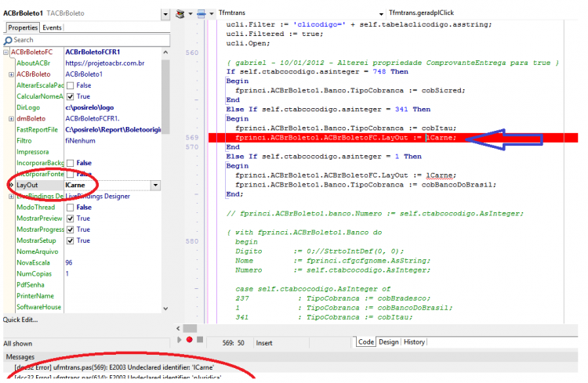Open the ACBrBoleto1 component selector dropdown
The height and width of the screenshot is (383, 588).
(165, 15)
